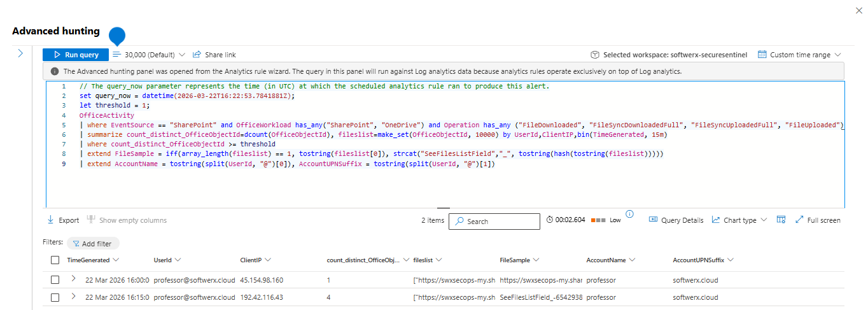Check the row with IP 192.42.116.43
The width and height of the screenshot is (868, 310).
point(55,297)
